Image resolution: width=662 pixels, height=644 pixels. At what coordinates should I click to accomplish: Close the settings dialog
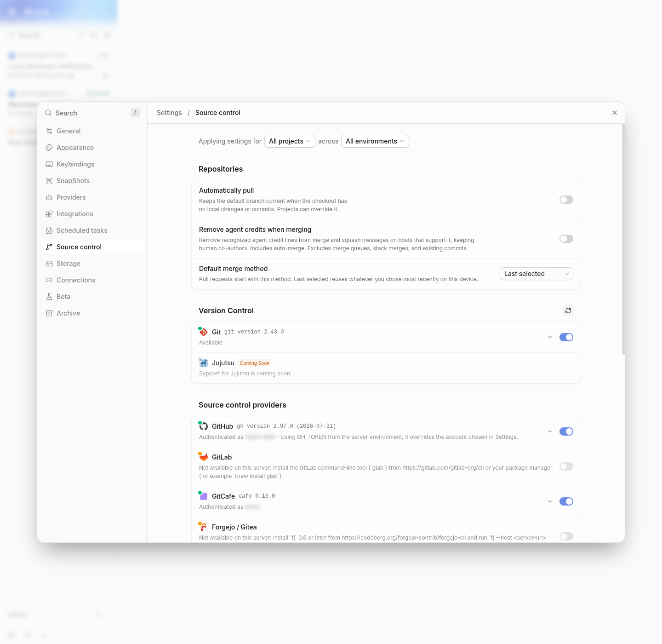tap(615, 113)
